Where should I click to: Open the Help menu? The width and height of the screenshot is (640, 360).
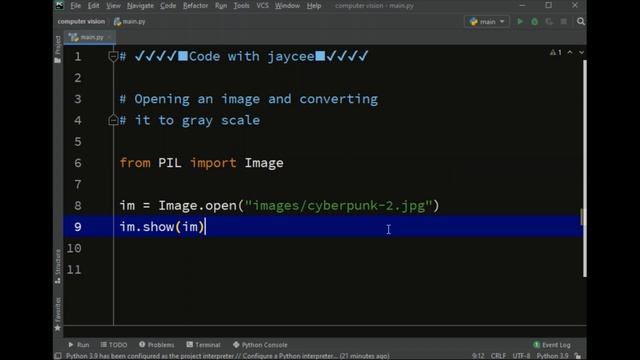pyautogui.click(x=314, y=6)
